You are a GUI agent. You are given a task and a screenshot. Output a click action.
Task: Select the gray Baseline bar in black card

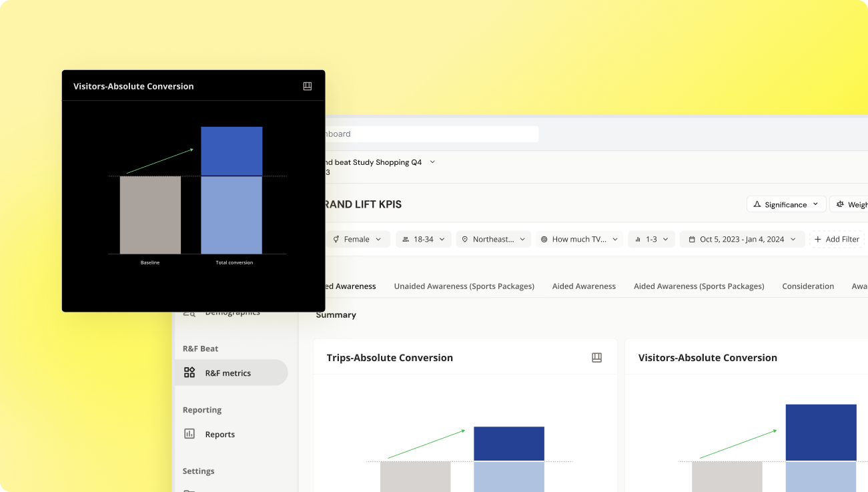[x=150, y=215]
